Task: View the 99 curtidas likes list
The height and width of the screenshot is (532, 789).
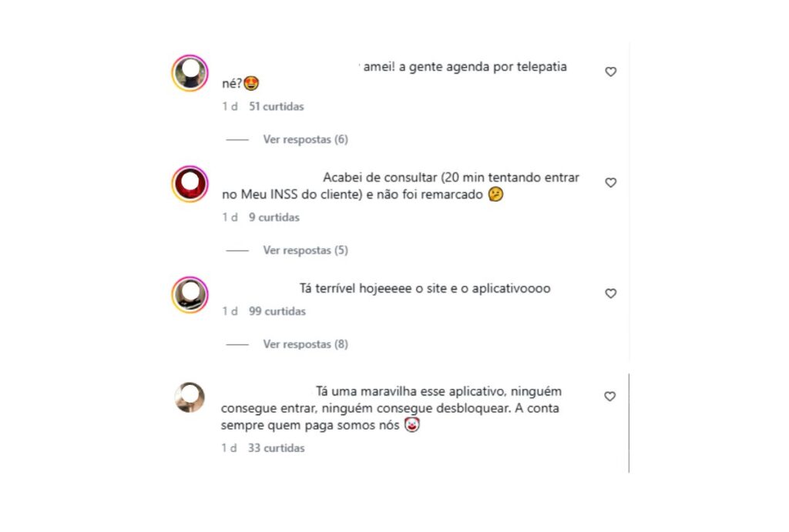Action: [x=277, y=311]
